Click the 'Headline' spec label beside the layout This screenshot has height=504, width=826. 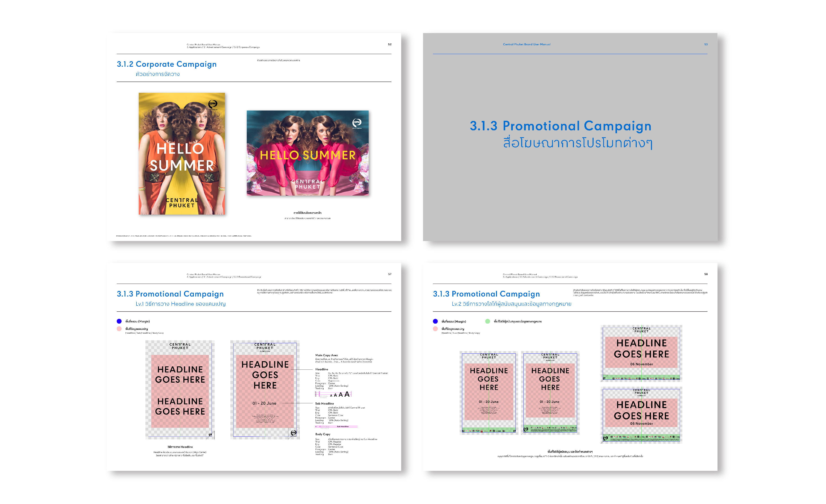pos(322,369)
